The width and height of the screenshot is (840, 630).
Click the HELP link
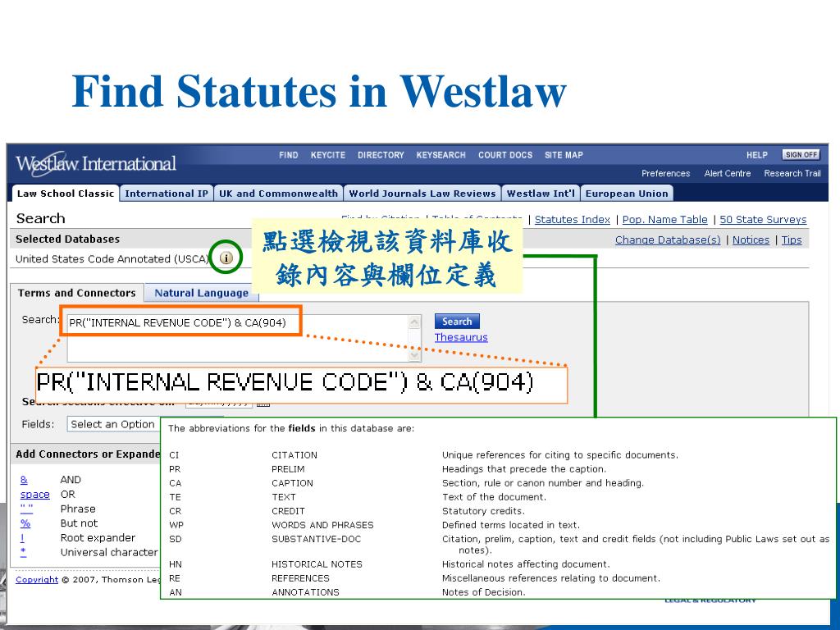click(x=757, y=155)
